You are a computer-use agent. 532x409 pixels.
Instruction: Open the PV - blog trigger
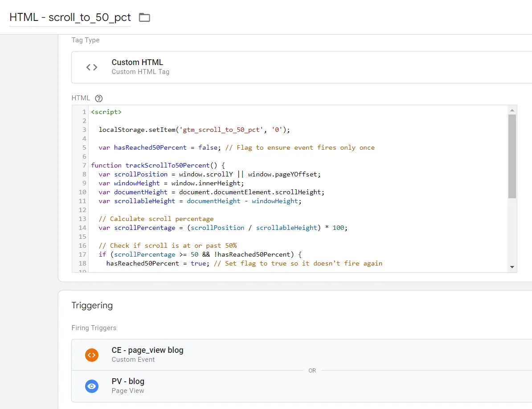(302, 386)
